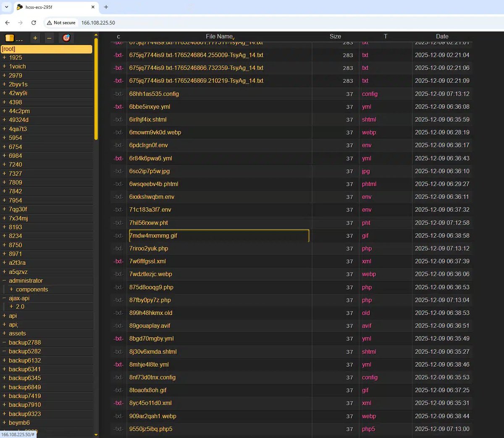
Task: Click the sidebar scroll-up arrow
Action: coord(96,34)
